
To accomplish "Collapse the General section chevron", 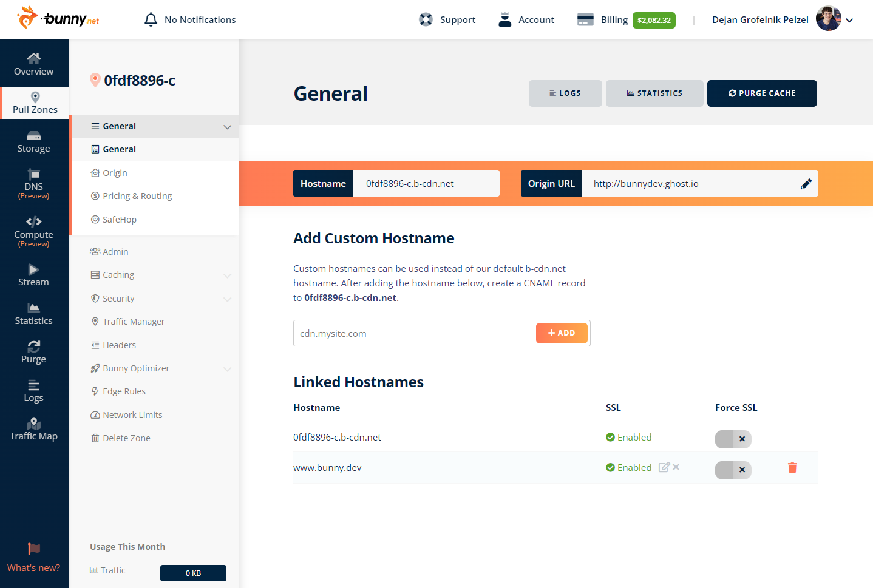I will pyautogui.click(x=227, y=127).
